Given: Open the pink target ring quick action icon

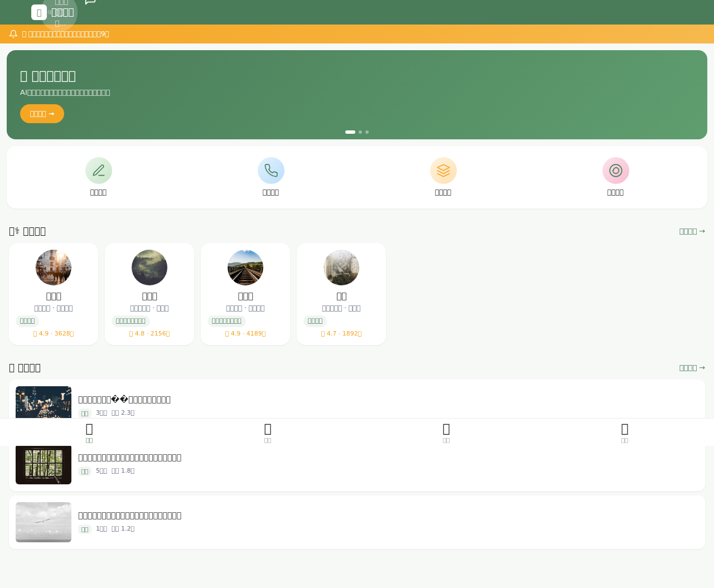Looking at the screenshot, I should pos(616,171).
